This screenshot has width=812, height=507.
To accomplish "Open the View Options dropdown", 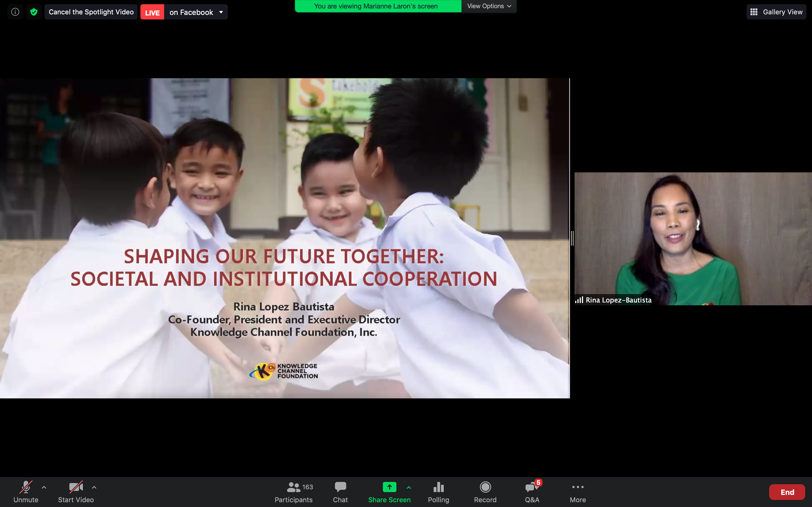I will 489,6.
